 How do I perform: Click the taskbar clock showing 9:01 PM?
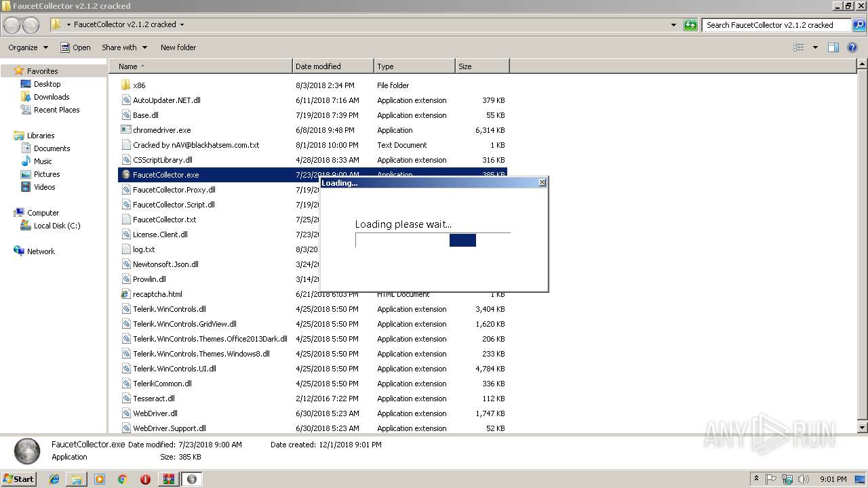click(x=833, y=479)
